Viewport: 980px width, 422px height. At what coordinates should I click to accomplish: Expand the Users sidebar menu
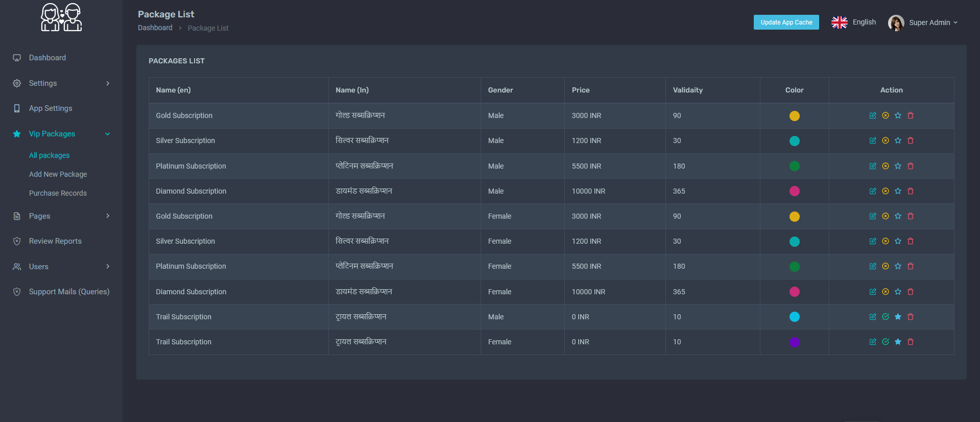61,267
